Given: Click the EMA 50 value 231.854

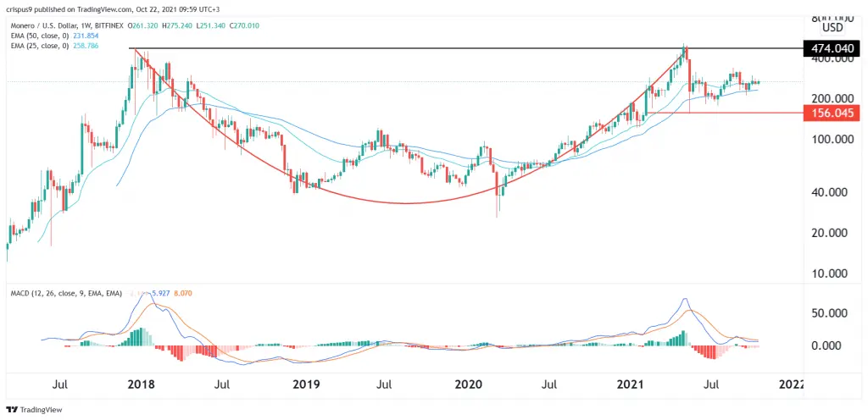Looking at the screenshot, I should (87, 35).
